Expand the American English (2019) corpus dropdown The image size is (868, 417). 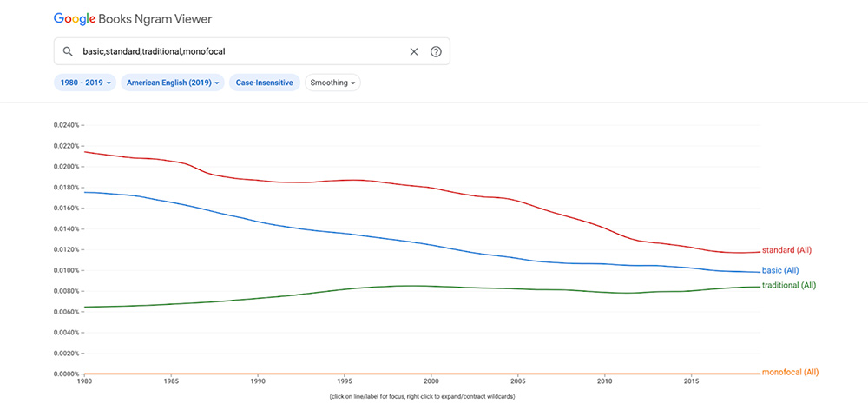pyautogui.click(x=173, y=83)
